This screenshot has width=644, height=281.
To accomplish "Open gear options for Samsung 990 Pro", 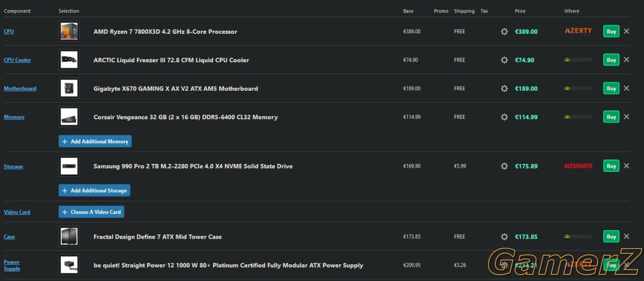I will tap(504, 166).
